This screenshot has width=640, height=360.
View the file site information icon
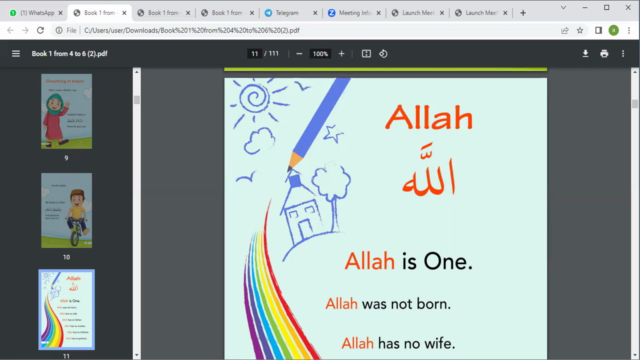point(59,30)
